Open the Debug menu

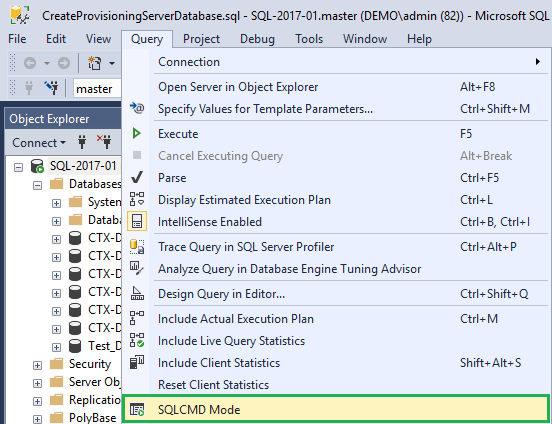click(257, 39)
